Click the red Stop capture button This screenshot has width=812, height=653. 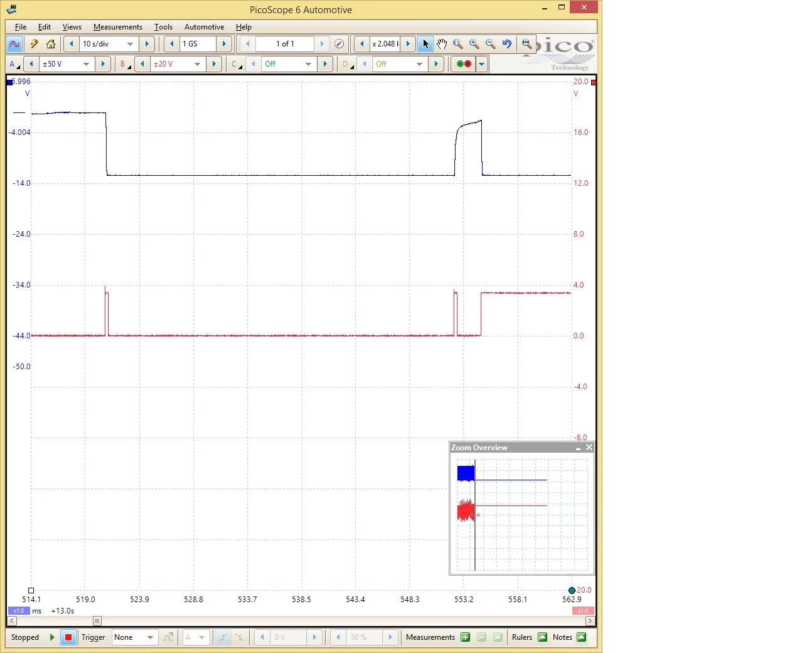click(x=68, y=637)
